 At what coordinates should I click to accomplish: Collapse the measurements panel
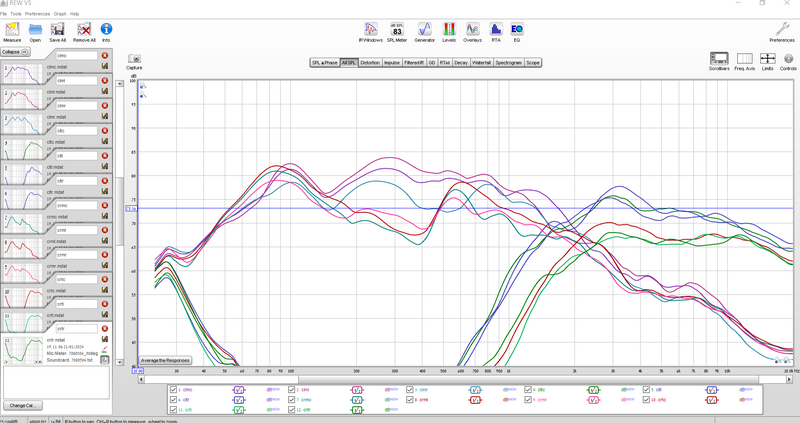(15, 52)
